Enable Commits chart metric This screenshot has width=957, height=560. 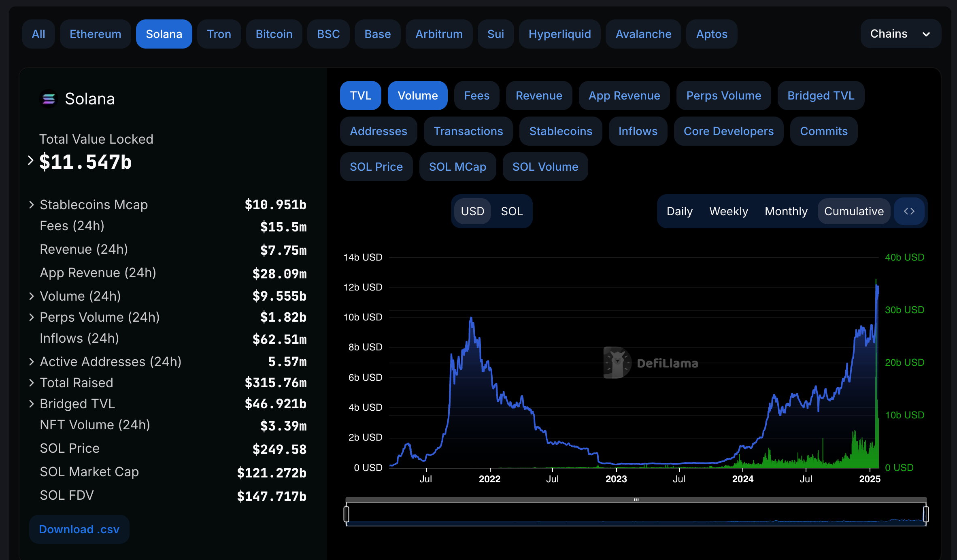coord(824,131)
